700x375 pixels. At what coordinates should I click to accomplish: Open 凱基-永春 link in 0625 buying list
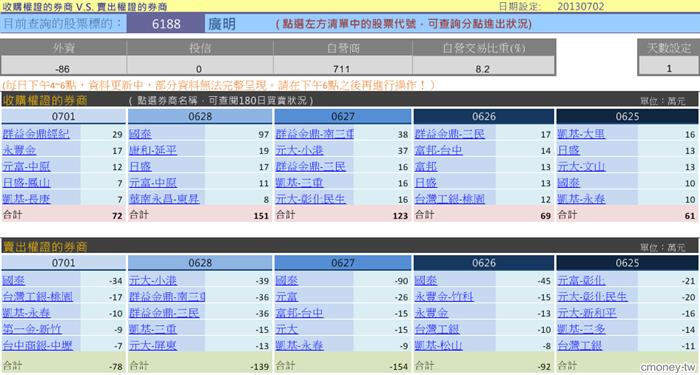tap(581, 199)
